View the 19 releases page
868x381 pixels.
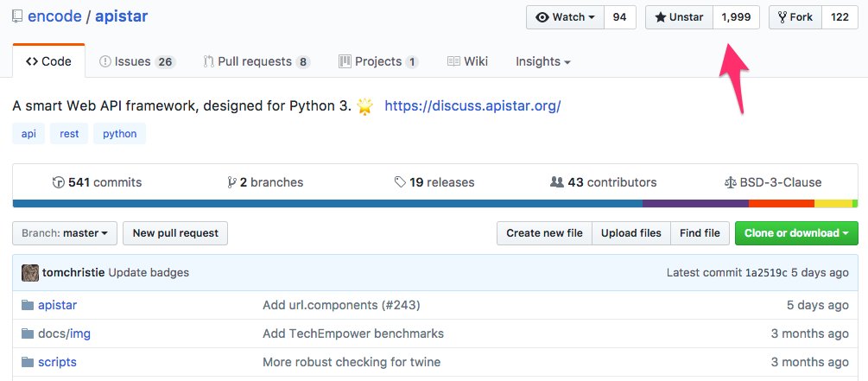coord(434,182)
